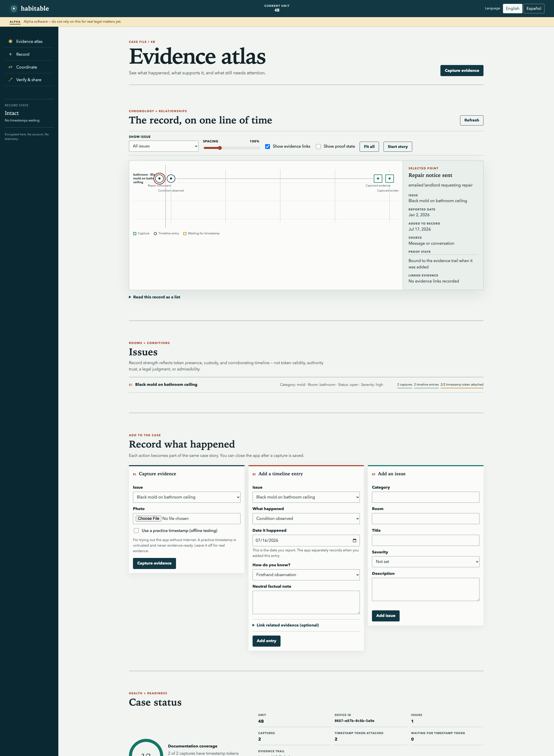Image resolution: width=554 pixels, height=756 pixels.
Task: Select the Repair notice sent timeline point
Action: 160,178
